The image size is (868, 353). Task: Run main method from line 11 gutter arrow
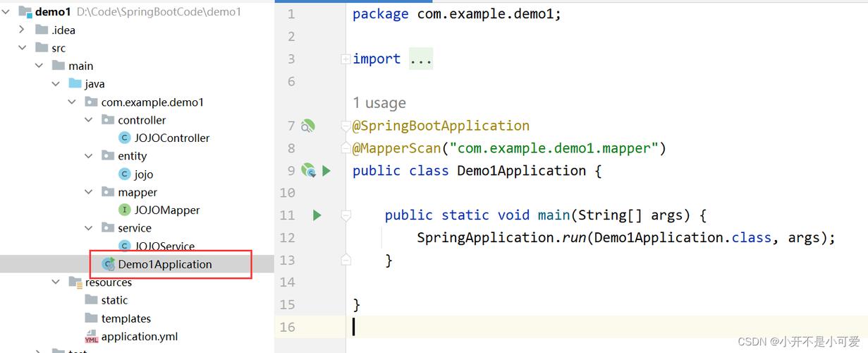[317, 215]
